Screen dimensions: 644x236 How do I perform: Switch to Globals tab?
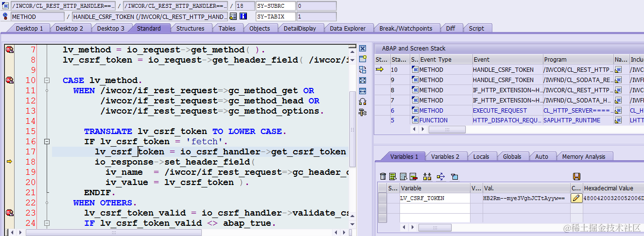point(512,156)
